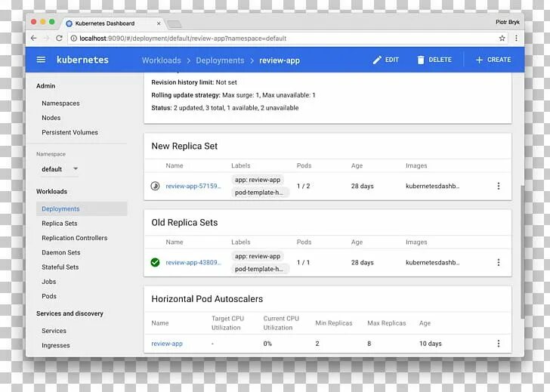
Task: Click '1 / 2' pods value
Action: click(304, 187)
